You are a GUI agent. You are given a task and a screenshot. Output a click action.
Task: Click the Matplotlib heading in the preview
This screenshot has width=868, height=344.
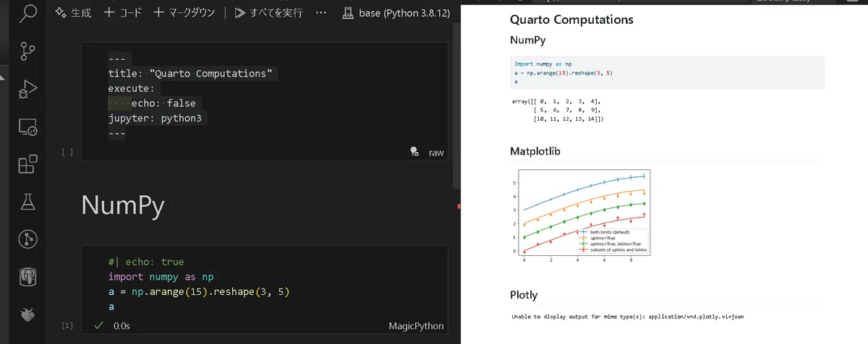click(535, 151)
